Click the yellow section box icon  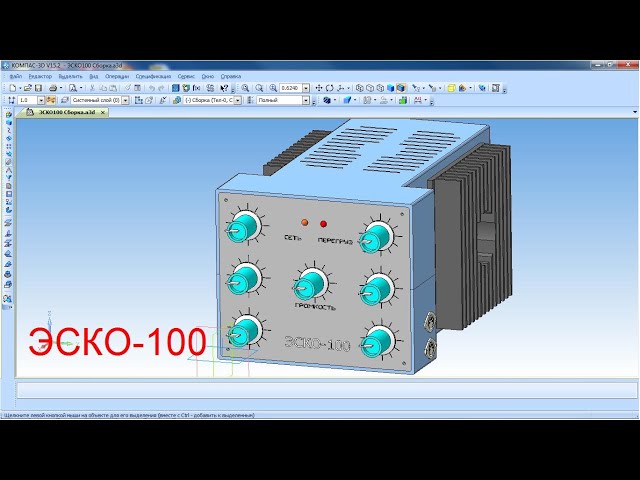pos(451,88)
